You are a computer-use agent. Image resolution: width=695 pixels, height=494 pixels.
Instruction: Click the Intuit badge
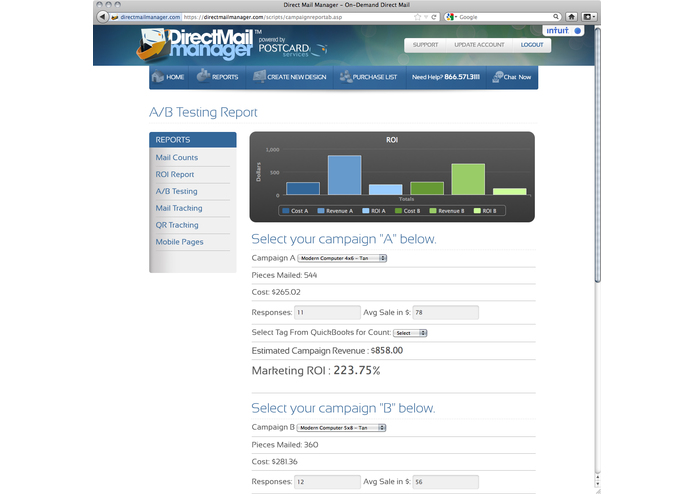pyautogui.click(x=563, y=31)
